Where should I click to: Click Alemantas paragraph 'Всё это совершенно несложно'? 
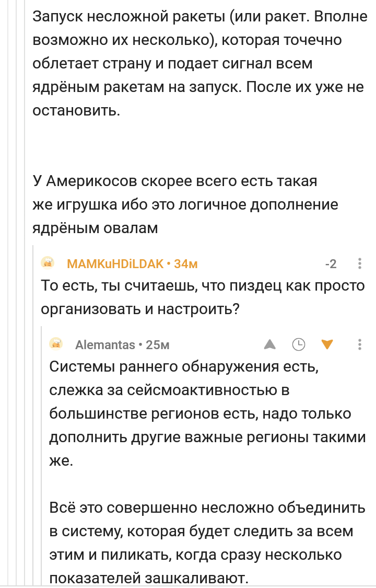click(x=207, y=543)
